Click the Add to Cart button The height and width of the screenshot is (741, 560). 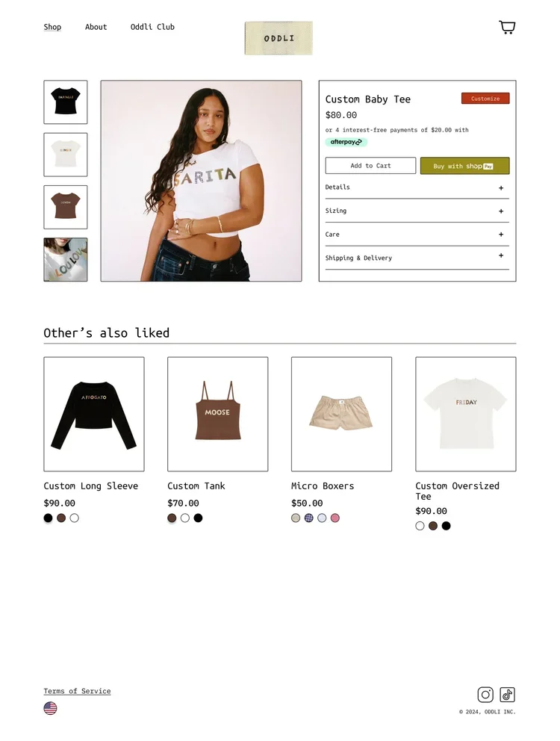tap(370, 166)
